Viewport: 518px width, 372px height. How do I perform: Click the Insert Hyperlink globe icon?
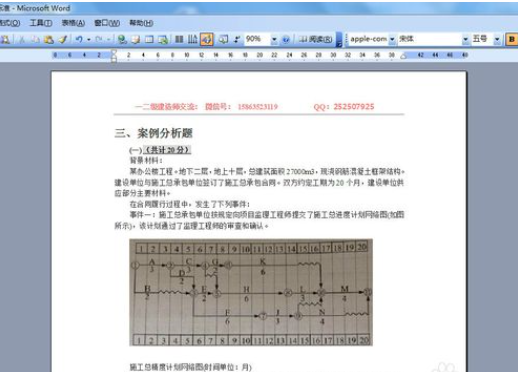(122, 40)
